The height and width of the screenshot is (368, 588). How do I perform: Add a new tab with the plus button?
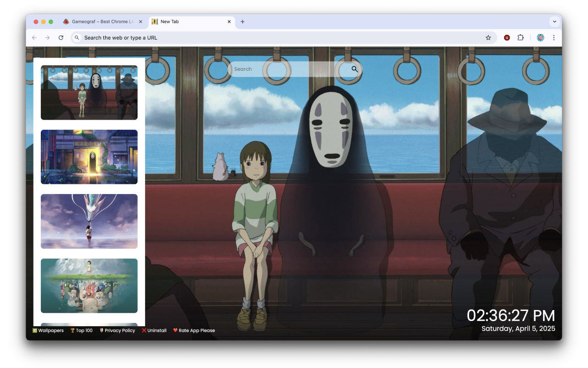243,22
